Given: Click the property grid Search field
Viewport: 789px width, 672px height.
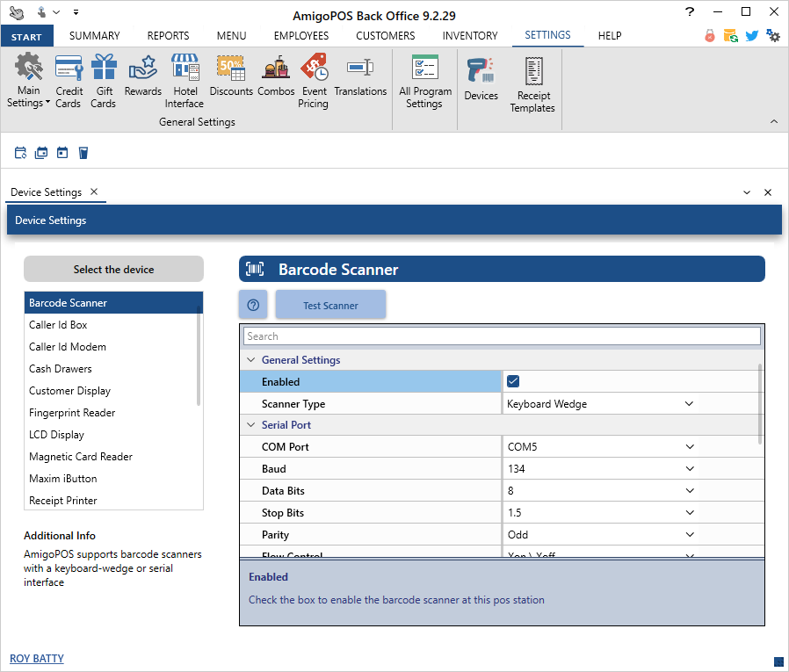Looking at the screenshot, I should [502, 336].
